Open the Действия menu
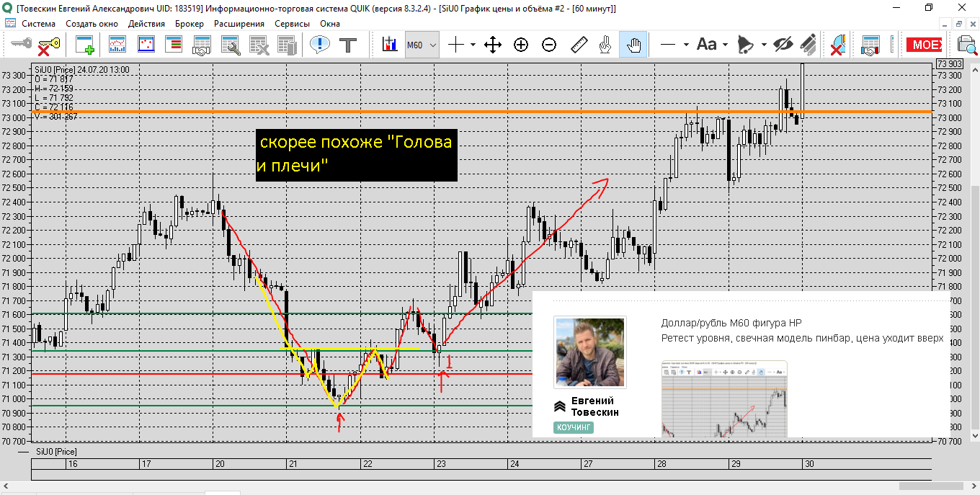 coord(146,23)
